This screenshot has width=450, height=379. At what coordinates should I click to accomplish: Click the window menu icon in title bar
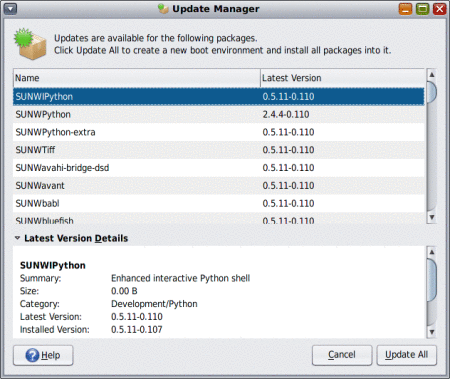coord(10,9)
